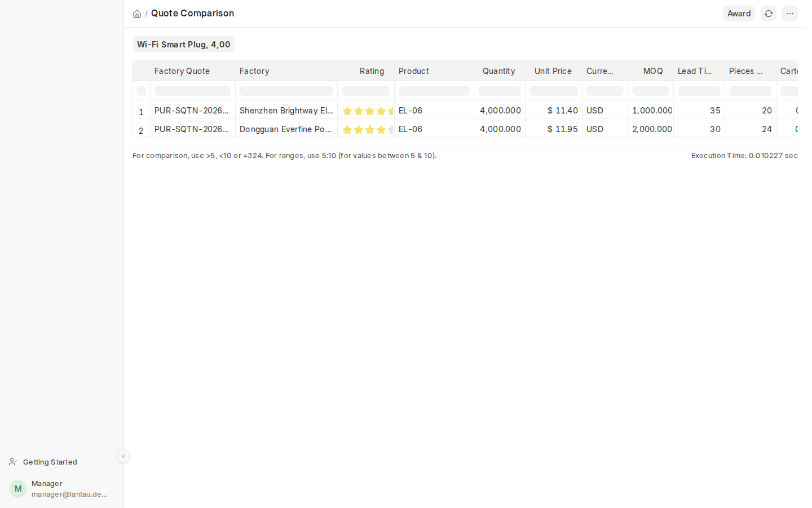Click the Factory column header

[x=286, y=71]
